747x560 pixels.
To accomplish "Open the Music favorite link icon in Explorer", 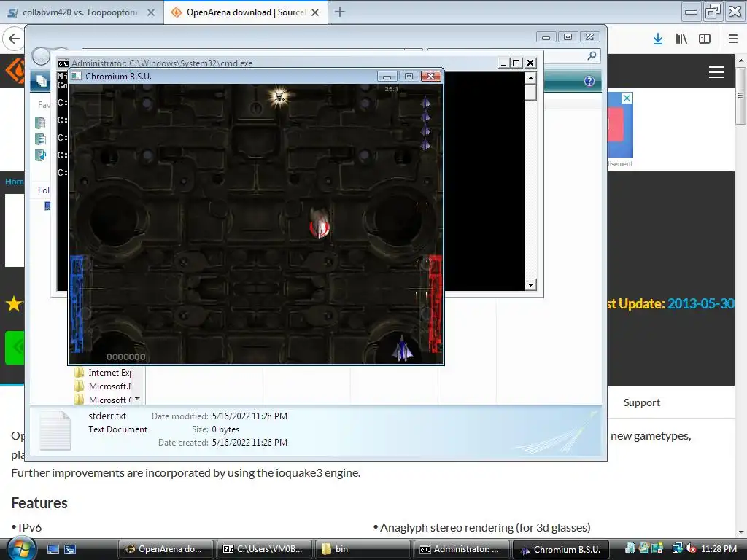I will (41, 155).
